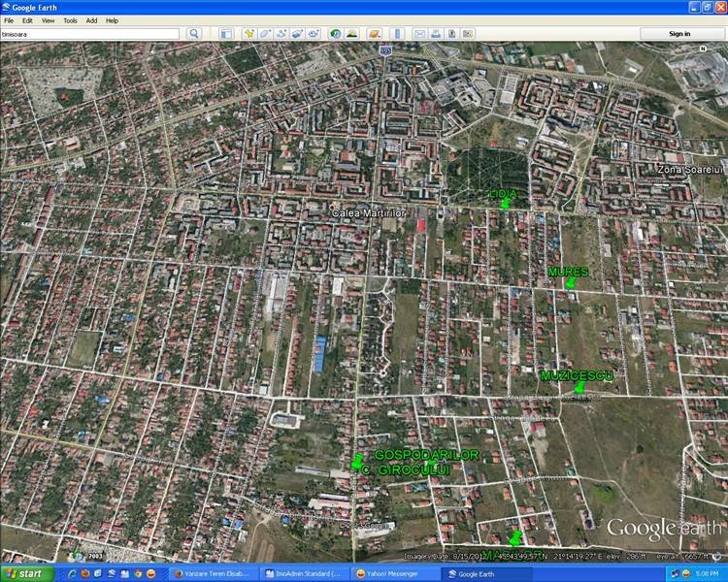Toggle historical imagery clock
This screenshot has width=728, height=582.
click(335, 34)
